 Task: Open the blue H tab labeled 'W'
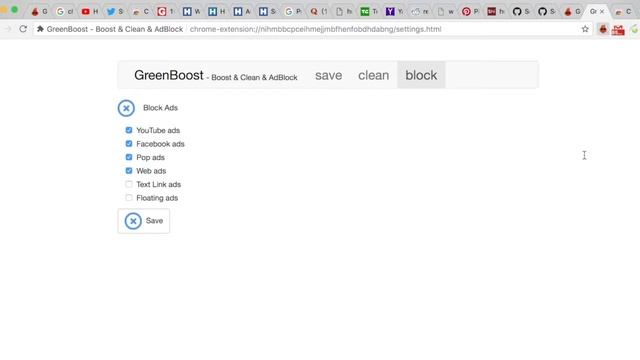pos(191,11)
